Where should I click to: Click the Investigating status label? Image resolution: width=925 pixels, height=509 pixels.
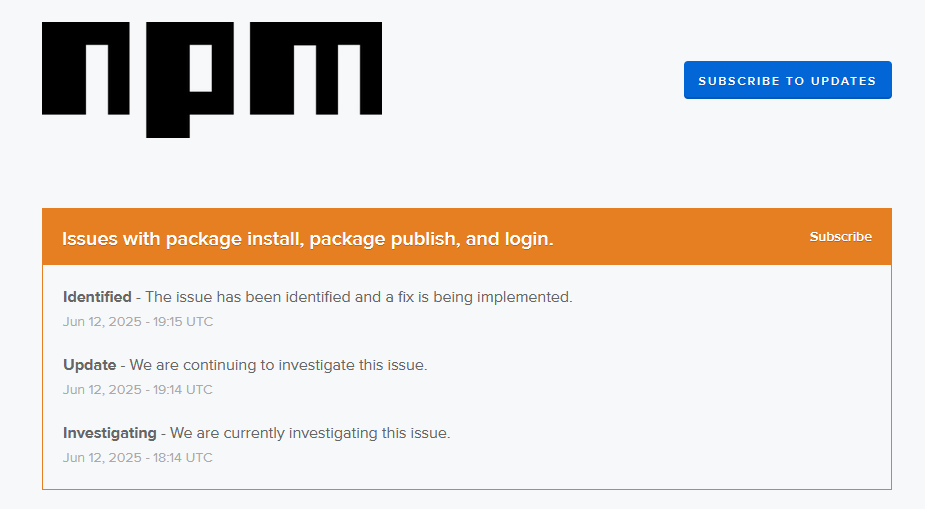[110, 433]
